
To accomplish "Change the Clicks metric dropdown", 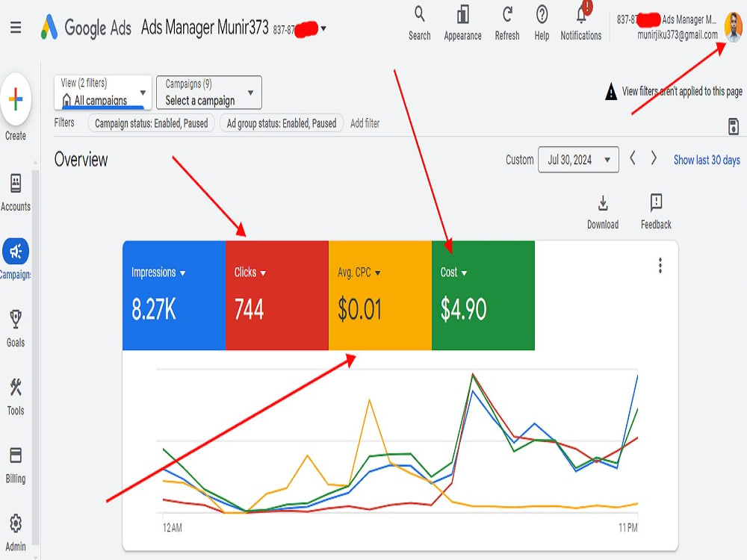I will click(x=250, y=273).
